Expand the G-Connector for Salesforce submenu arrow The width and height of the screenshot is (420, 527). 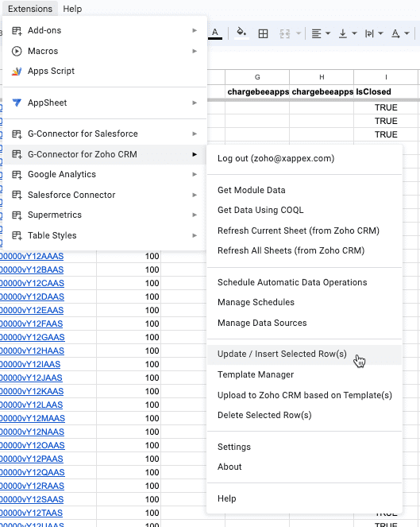(195, 134)
